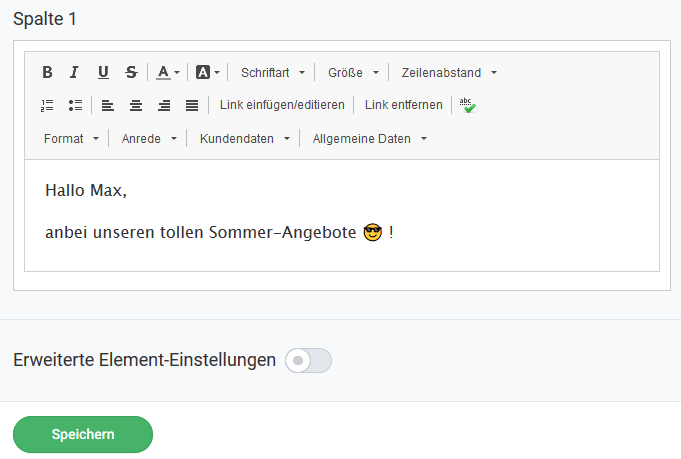The image size is (681, 459).
Task: Open the Größe size dropdown
Action: (353, 73)
